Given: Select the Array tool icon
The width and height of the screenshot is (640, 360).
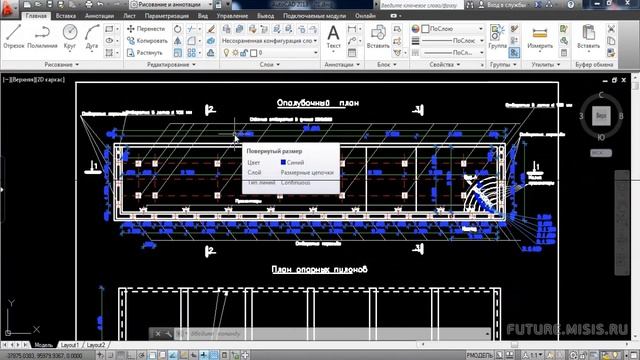Looking at the screenshot, I should click(191, 53).
